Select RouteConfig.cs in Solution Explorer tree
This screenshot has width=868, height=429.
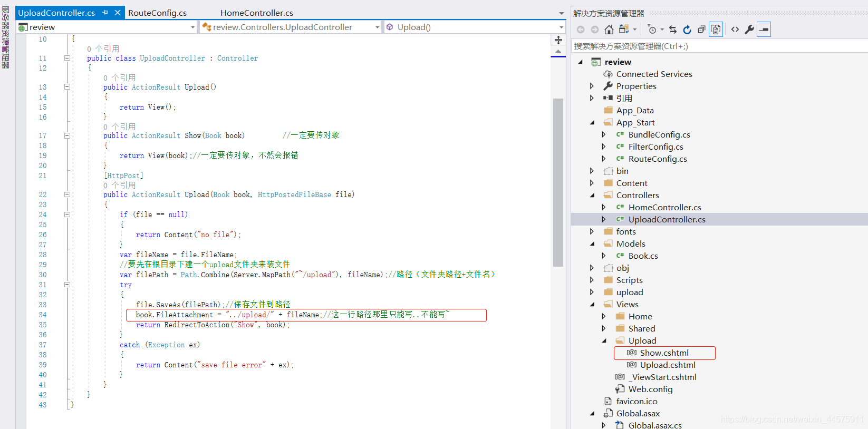[x=658, y=159]
